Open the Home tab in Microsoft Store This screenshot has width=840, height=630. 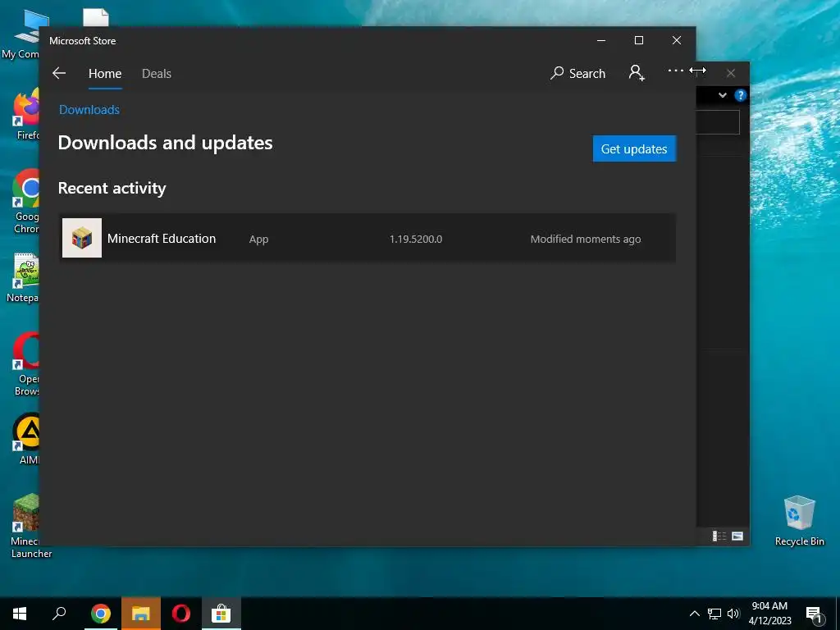(105, 74)
